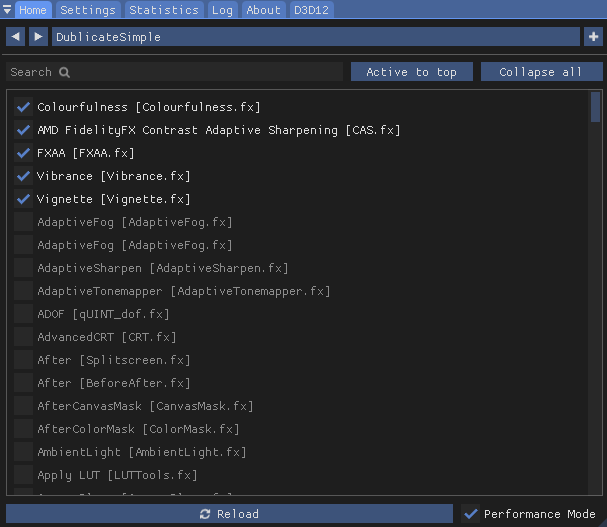The height and width of the screenshot is (527, 607).
Task: Disable the Colourfulness effect
Action: click(x=24, y=107)
